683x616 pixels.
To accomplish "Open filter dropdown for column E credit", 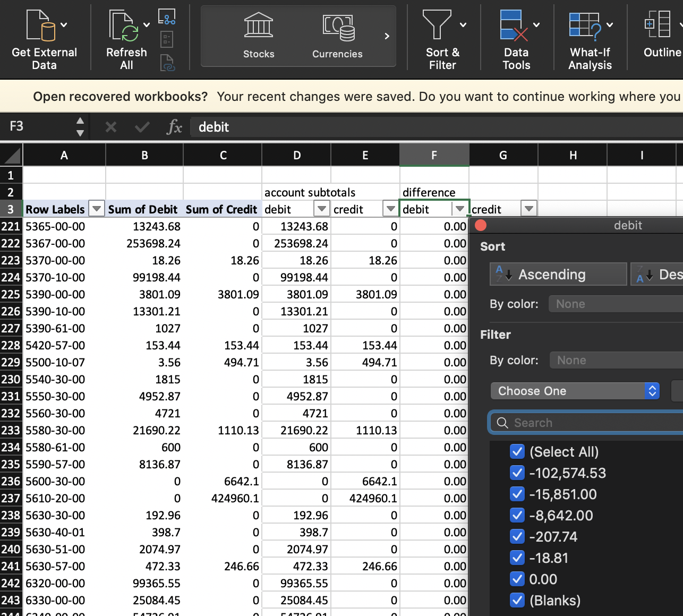I will tap(391, 209).
